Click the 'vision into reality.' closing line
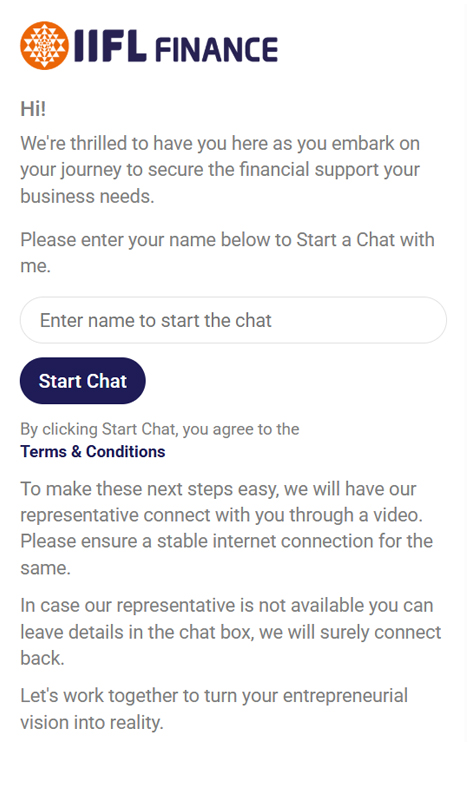Viewport: 473px width, 799px height. 92,722
